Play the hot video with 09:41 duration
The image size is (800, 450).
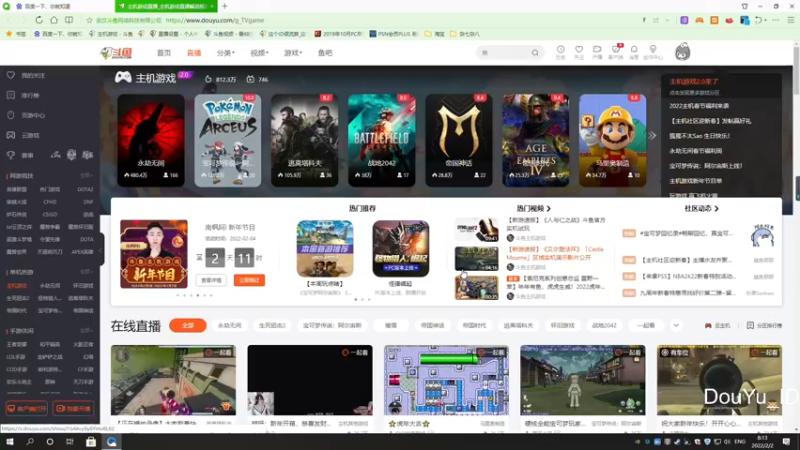pyautogui.click(x=477, y=230)
